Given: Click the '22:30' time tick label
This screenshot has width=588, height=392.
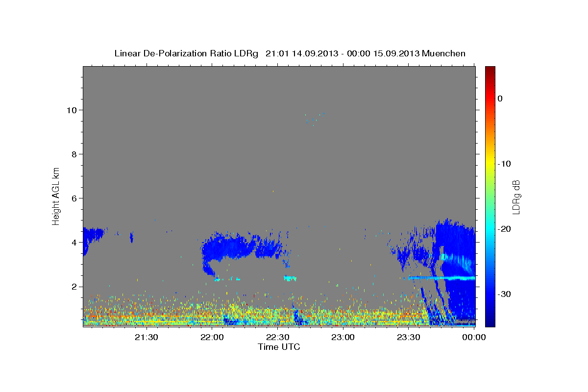Looking at the screenshot, I should coord(278,337).
